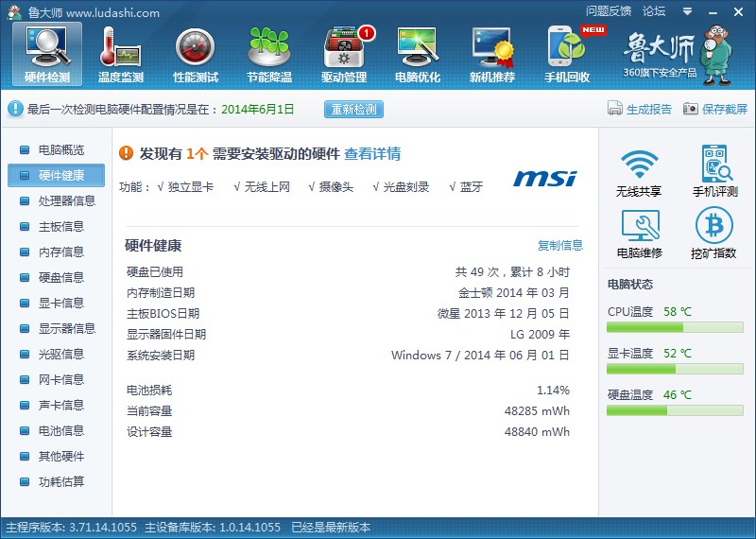756x539 pixels.
Task: Click the 光盘刻录 feature label
Action: pyautogui.click(x=406, y=186)
